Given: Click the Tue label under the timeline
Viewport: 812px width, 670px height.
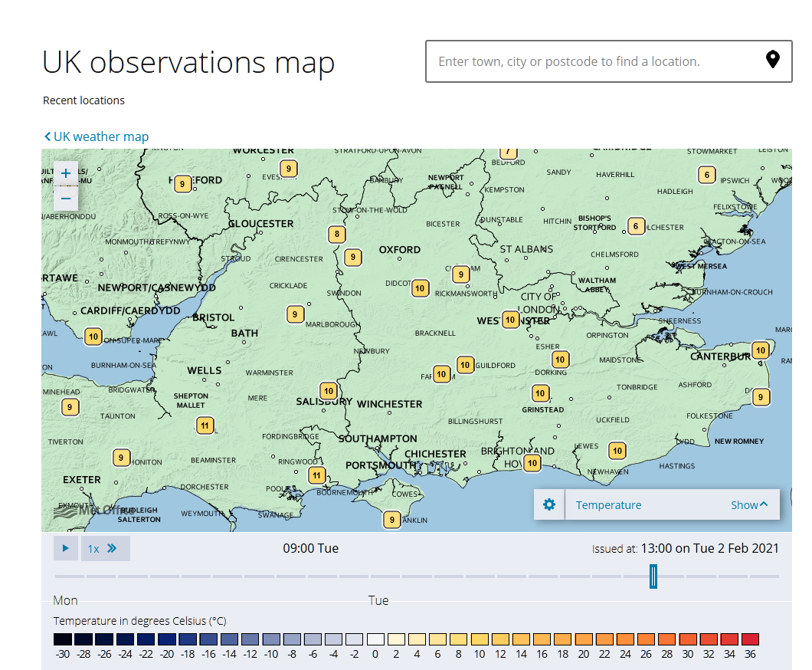Looking at the screenshot, I should coord(378,600).
